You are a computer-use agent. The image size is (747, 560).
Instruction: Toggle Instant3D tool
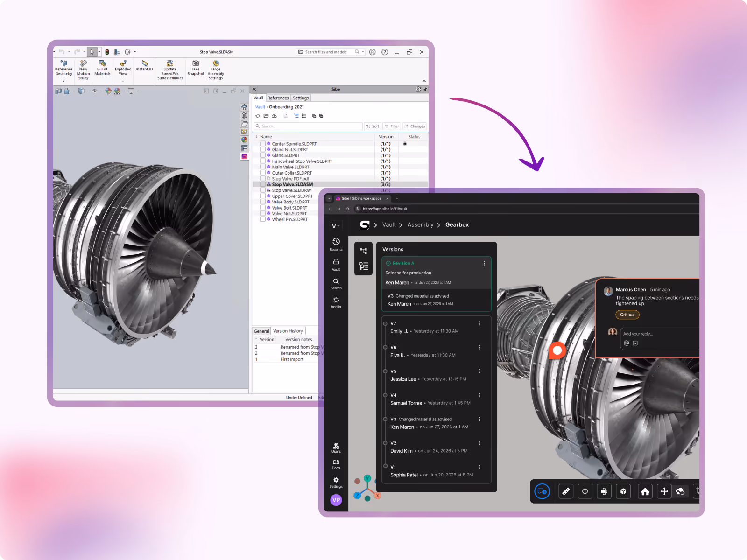[144, 66]
